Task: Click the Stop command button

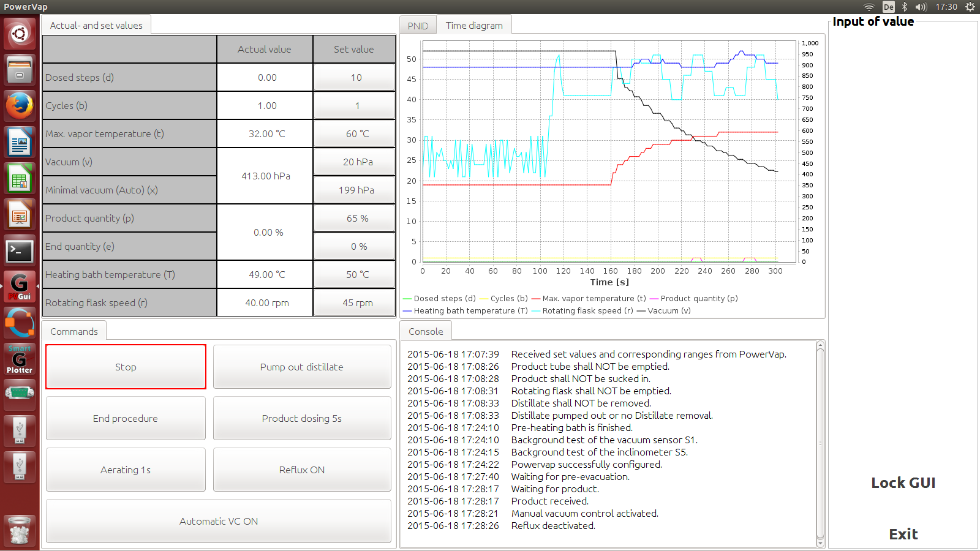Action: coord(126,367)
